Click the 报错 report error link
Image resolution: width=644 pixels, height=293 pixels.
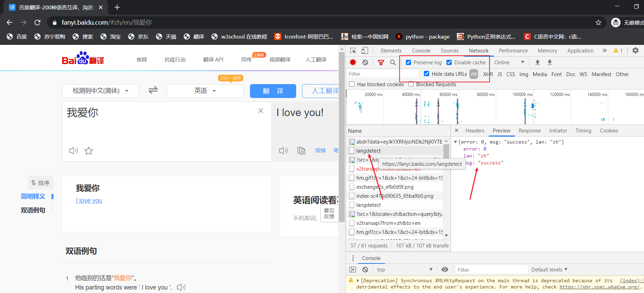pyautogui.click(x=320, y=150)
